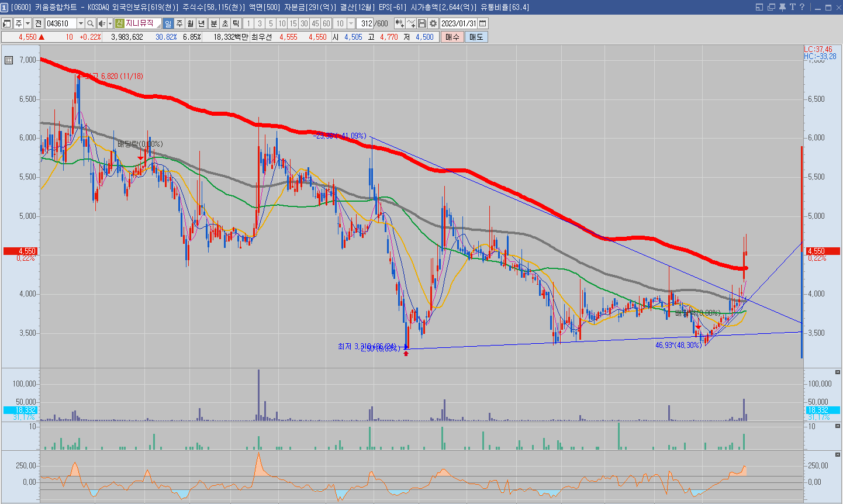Image resolution: width=843 pixels, height=504 pixels.
Task: Click the 전 button beside stock code
Action: (x=39, y=23)
